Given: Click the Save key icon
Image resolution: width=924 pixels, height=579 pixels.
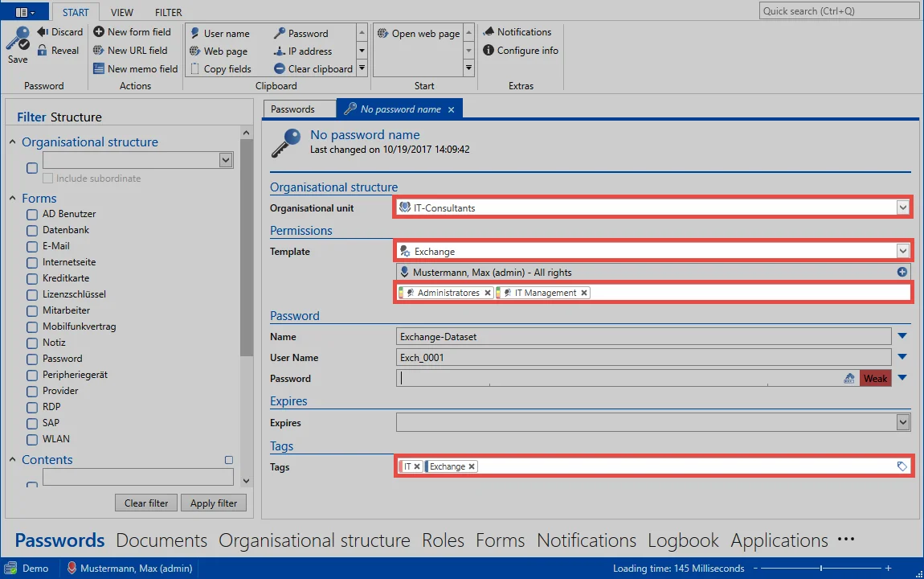Looking at the screenshot, I should [18, 39].
